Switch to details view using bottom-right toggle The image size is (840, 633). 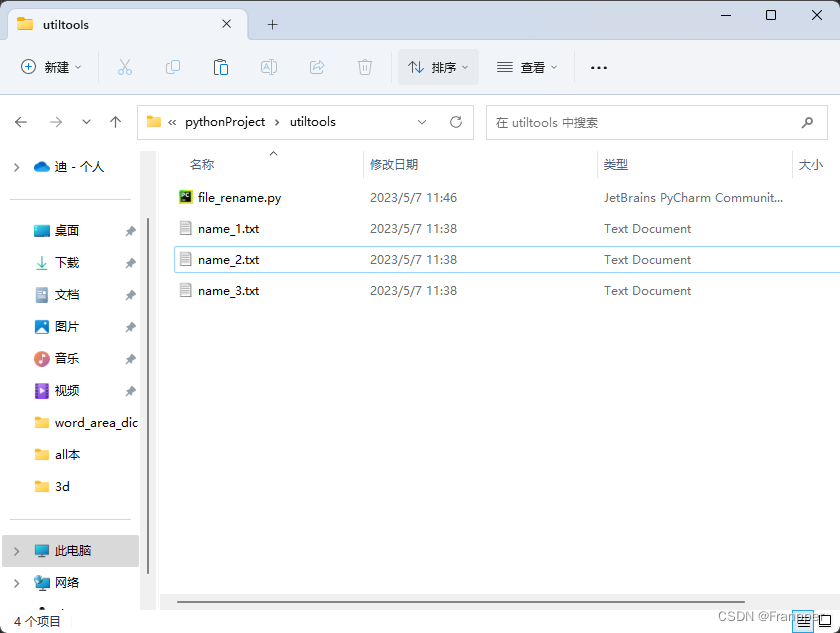(x=803, y=621)
